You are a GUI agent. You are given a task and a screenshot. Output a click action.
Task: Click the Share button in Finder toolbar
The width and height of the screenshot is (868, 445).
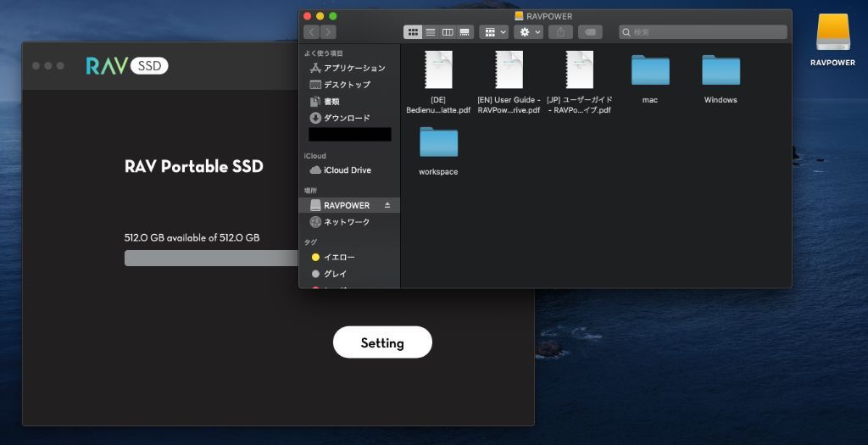(560, 32)
